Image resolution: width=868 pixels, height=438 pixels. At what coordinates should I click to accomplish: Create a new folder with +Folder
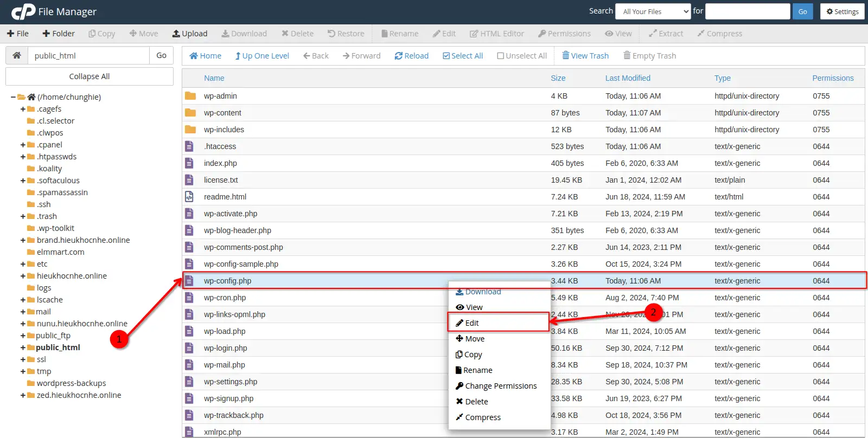coord(59,34)
